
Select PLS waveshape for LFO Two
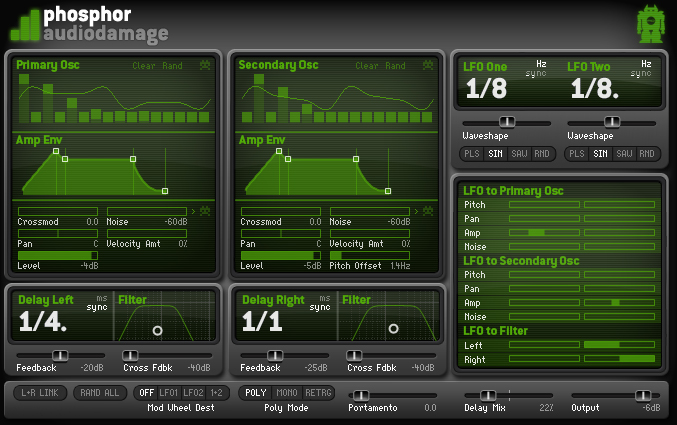tap(576, 153)
